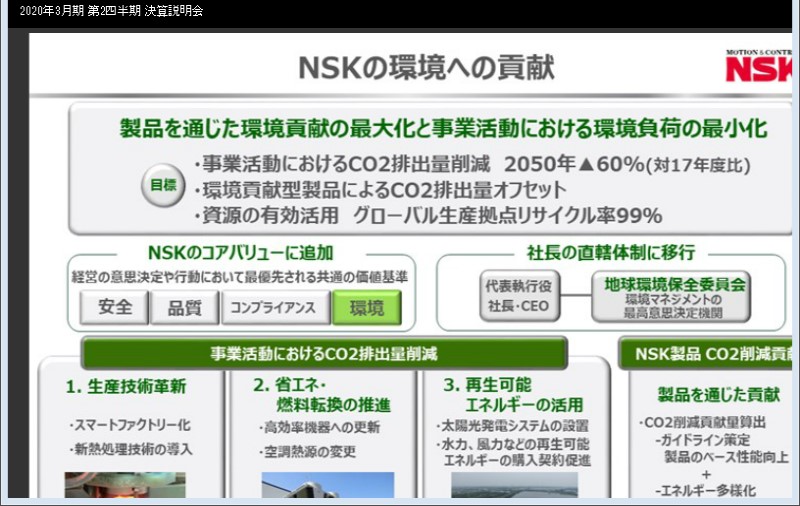Click the heading 3. 再生可能エネルギーの活用

pos(513,395)
